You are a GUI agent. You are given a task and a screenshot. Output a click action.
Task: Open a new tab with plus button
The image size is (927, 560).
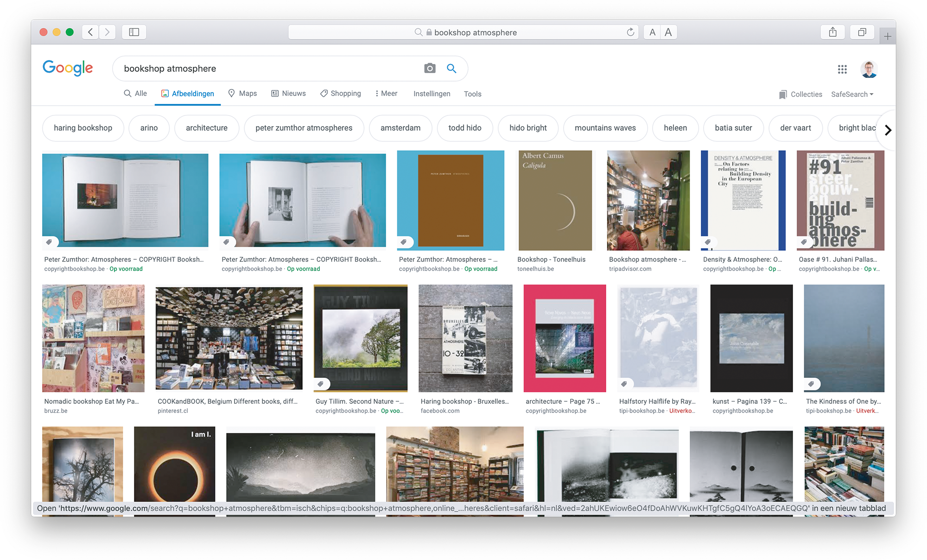[x=888, y=36]
